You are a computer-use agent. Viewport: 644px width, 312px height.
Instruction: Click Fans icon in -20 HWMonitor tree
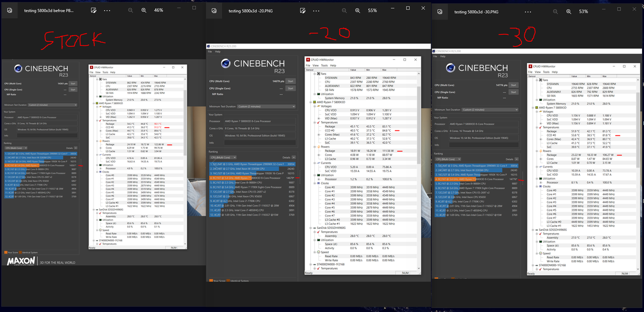click(318, 73)
